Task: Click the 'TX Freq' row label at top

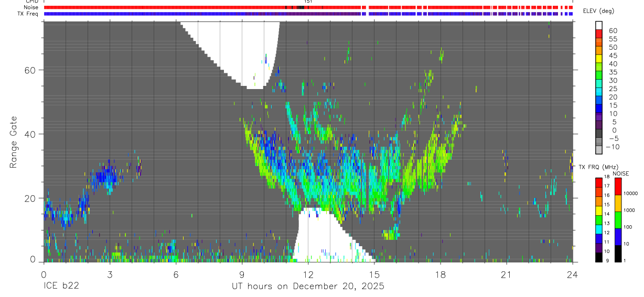Action: 28,14
